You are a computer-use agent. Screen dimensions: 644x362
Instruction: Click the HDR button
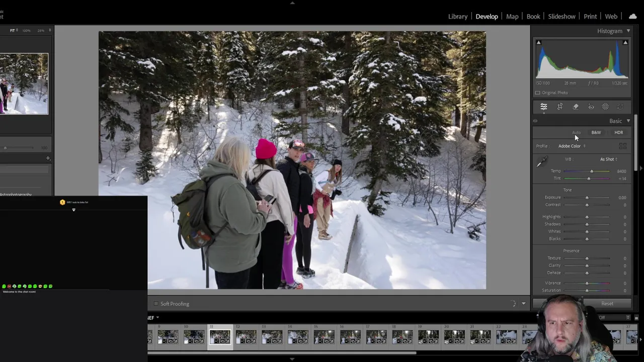[619, 132]
